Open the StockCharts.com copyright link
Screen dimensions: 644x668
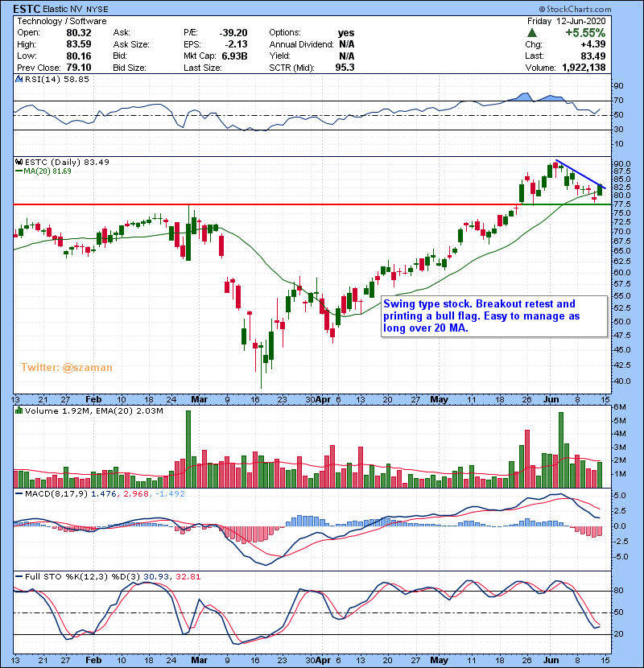pos(575,9)
